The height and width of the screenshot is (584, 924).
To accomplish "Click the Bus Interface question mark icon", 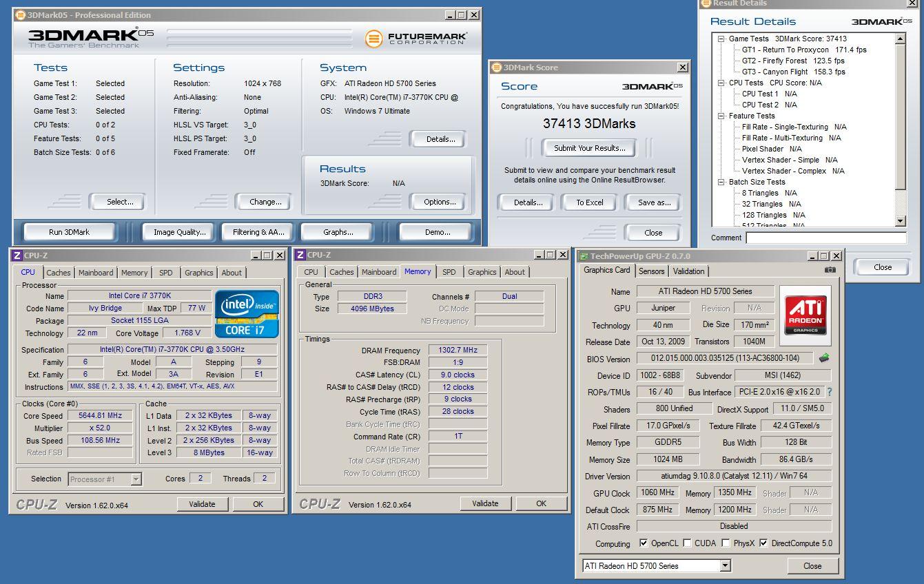I will coord(829,392).
